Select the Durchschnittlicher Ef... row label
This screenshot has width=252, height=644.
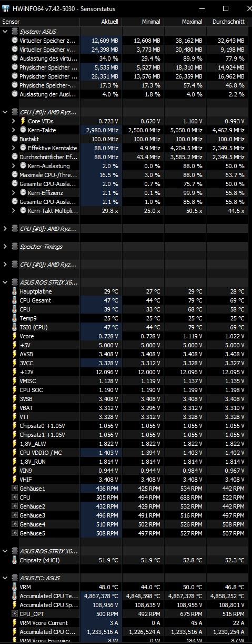pyautogui.click(x=48, y=157)
